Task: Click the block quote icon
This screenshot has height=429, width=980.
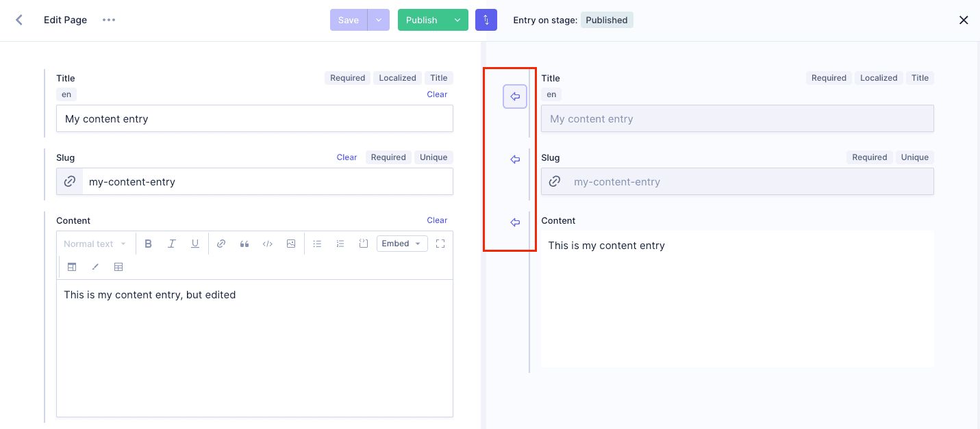Action: [x=244, y=244]
